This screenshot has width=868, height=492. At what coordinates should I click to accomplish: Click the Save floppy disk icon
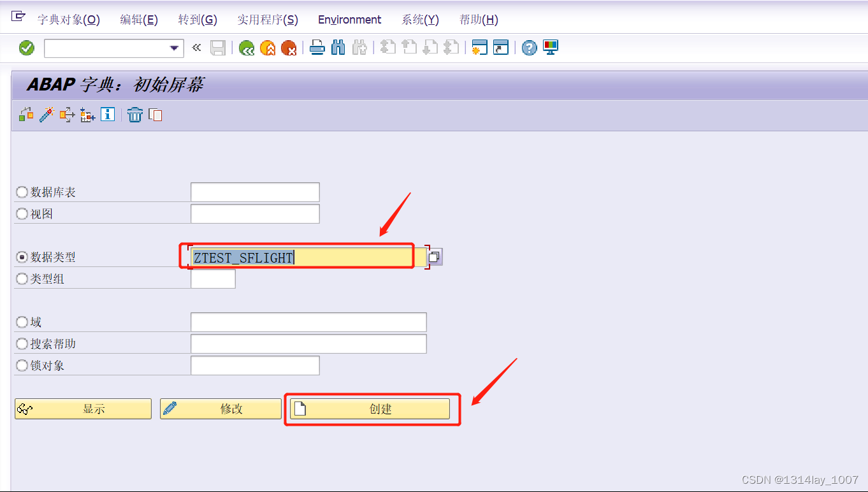click(218, 48)
